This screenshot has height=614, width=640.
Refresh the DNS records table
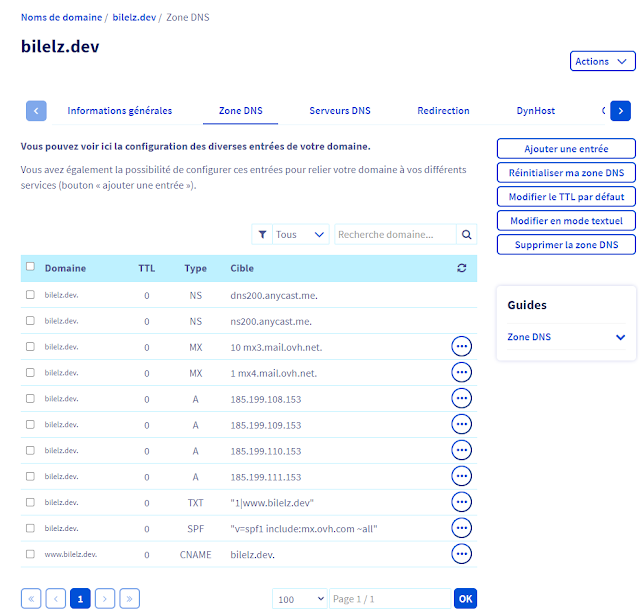click(x=462, y=268)
